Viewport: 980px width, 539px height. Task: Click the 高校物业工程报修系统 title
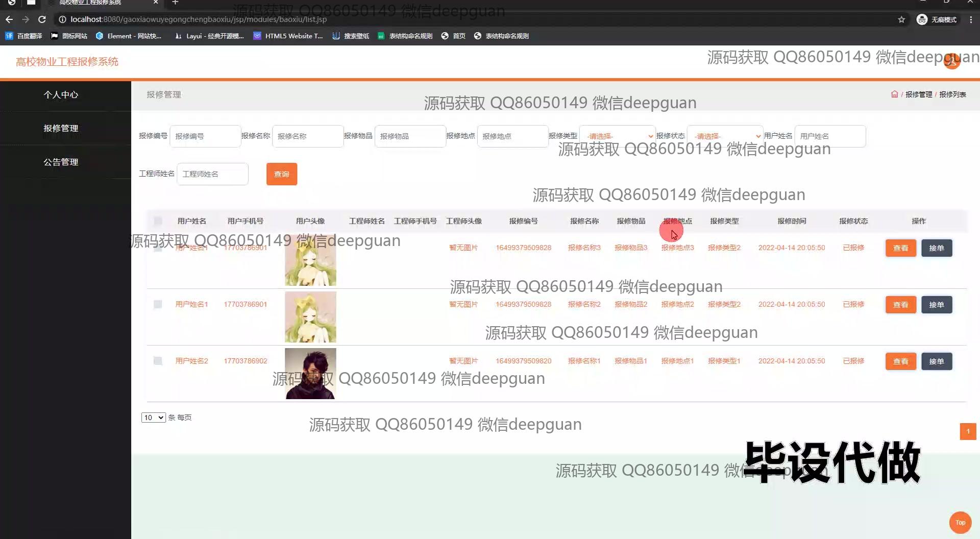67,62
